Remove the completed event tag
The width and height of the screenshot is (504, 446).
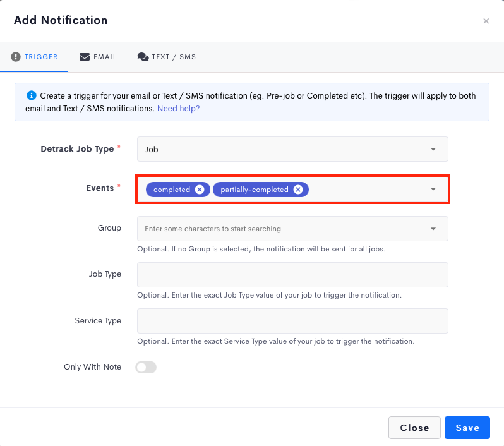tap(200, 190)
